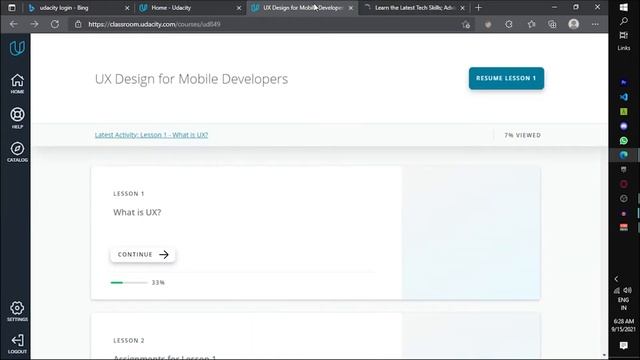The height and width of the screenshot is (360, 640).
Task: Show hidden tray icons chevron
Action: [x=616, y=279]
